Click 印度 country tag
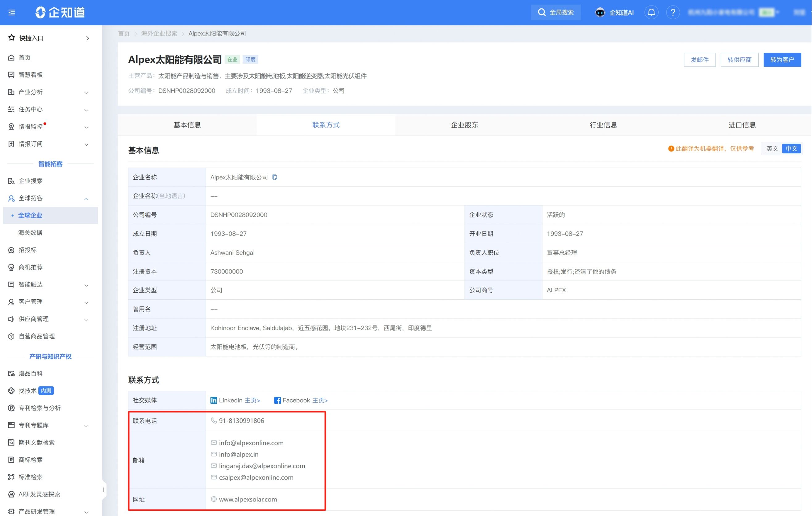This screenshot has width=812, height=516. (x=250, y=60)
